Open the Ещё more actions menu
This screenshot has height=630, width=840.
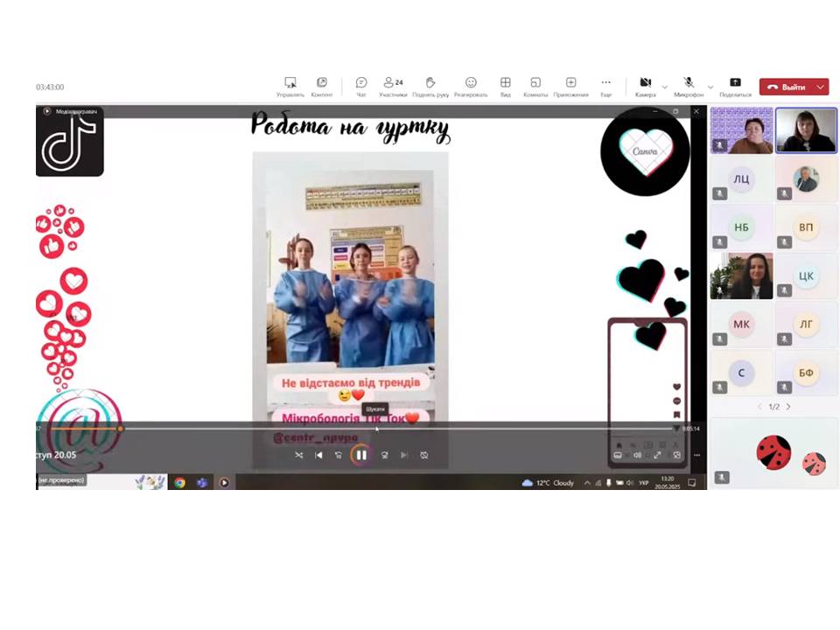(605, 87)
